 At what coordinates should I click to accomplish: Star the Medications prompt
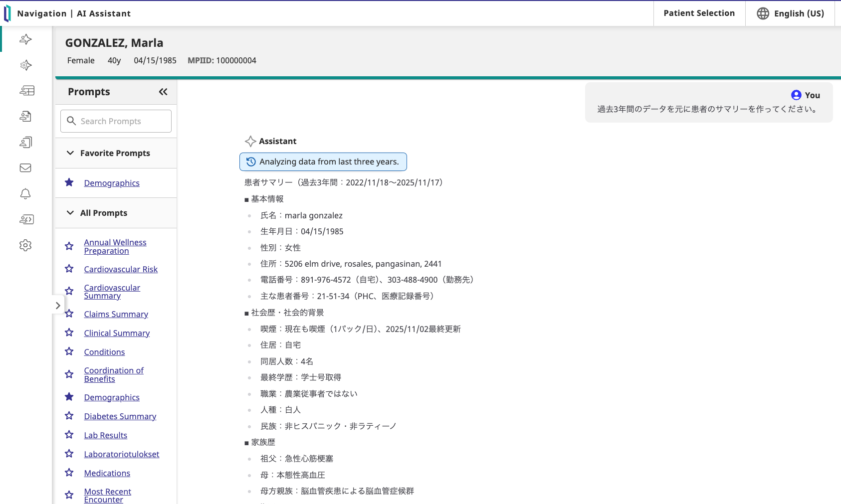click(69, 473)
